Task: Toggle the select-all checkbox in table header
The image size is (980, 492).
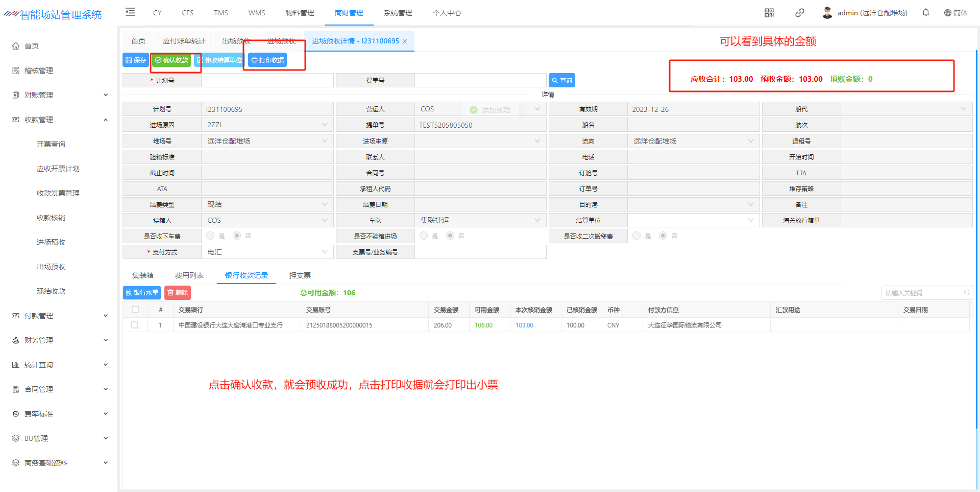Action: (x=135, y=310)
